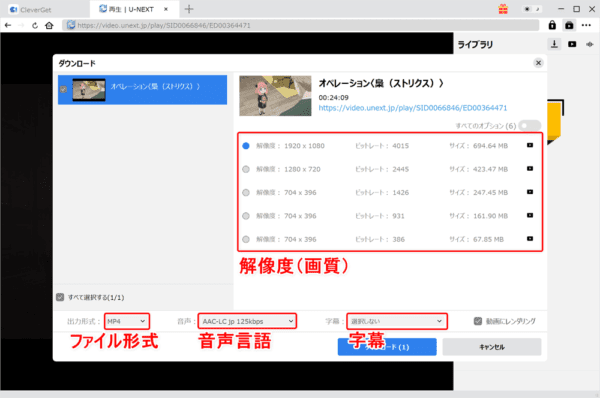Click the browser forward arrow
Image resolution: width=600 pixels, height=398 pixels.
pos(21,25)
